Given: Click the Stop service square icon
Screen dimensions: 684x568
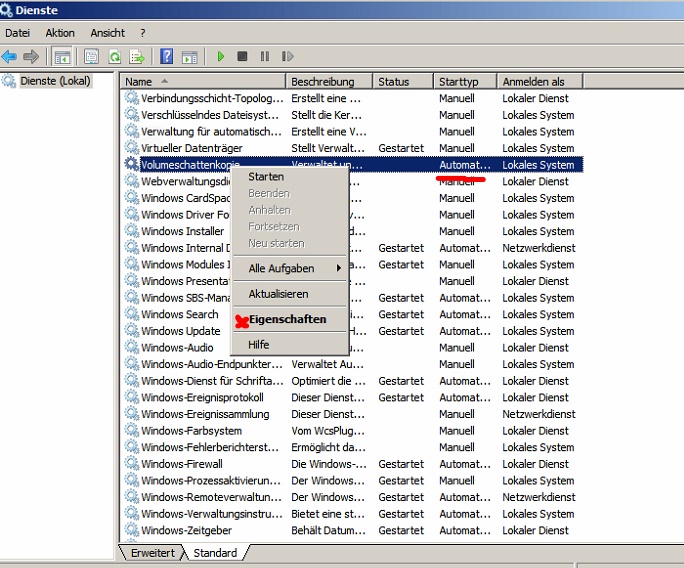Looking at the screenshot, I should [x=242, y=56].
